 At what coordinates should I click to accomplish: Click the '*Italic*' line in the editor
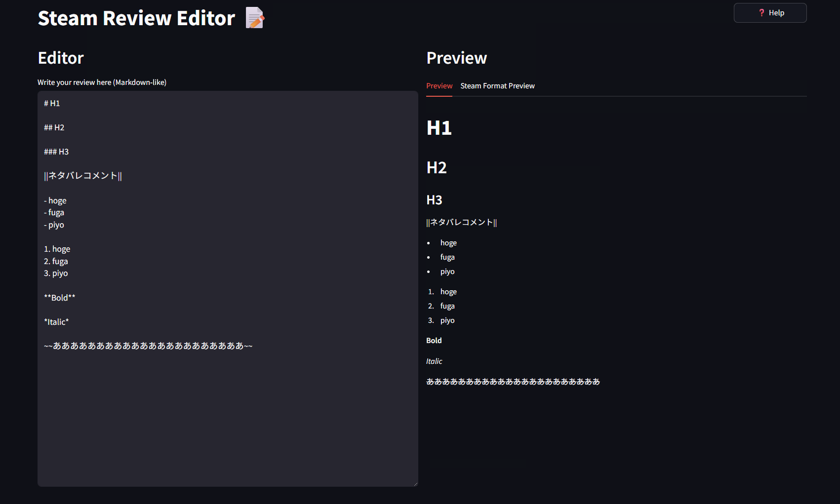pyautogui.click(x=56, y=322)
